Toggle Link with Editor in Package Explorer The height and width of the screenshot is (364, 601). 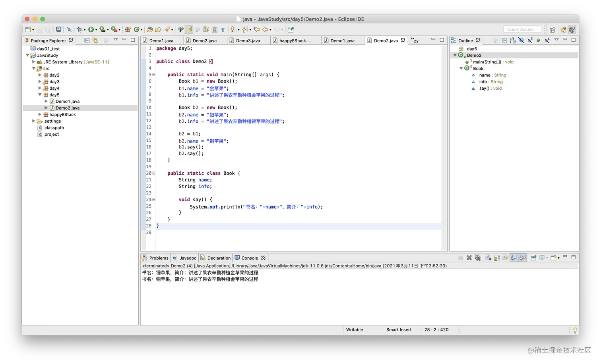(x=95, y=40)
